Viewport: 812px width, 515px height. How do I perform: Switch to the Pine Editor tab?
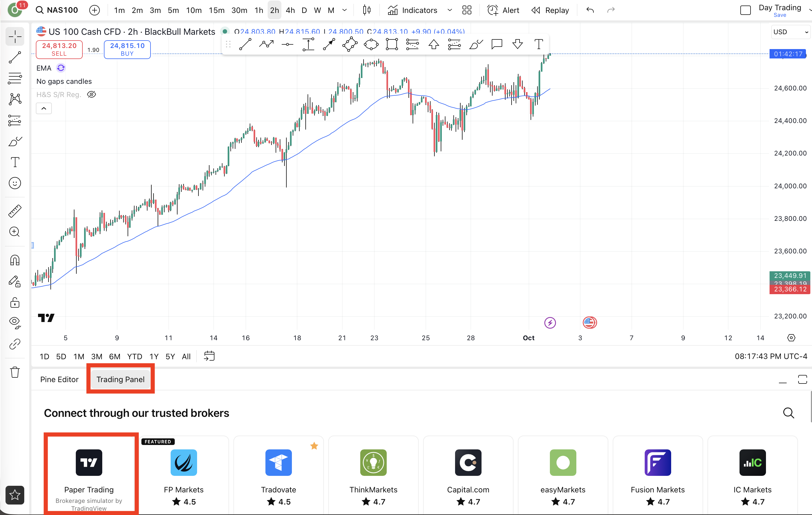point(59,379)
